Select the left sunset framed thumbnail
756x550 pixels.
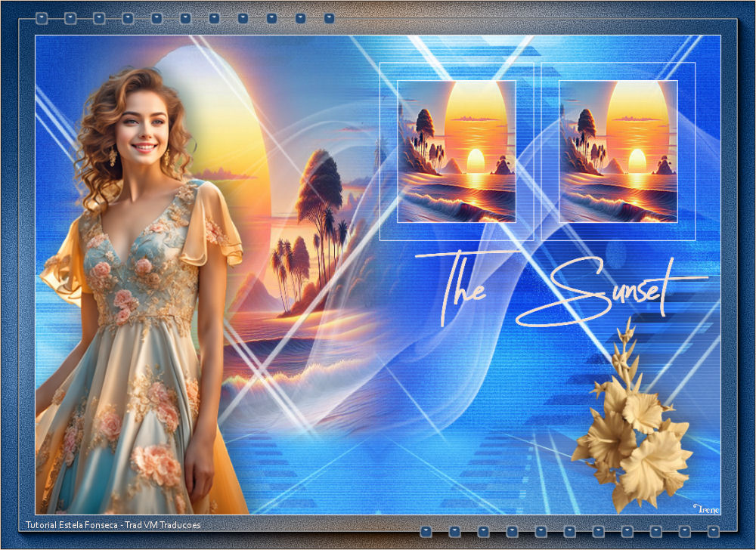[457, 151]
